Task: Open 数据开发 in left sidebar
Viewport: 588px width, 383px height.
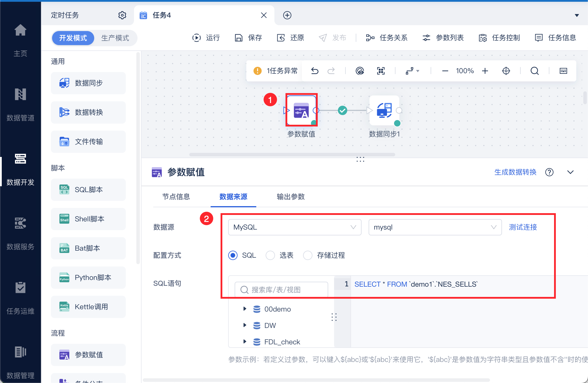Action: pos(20,169)
